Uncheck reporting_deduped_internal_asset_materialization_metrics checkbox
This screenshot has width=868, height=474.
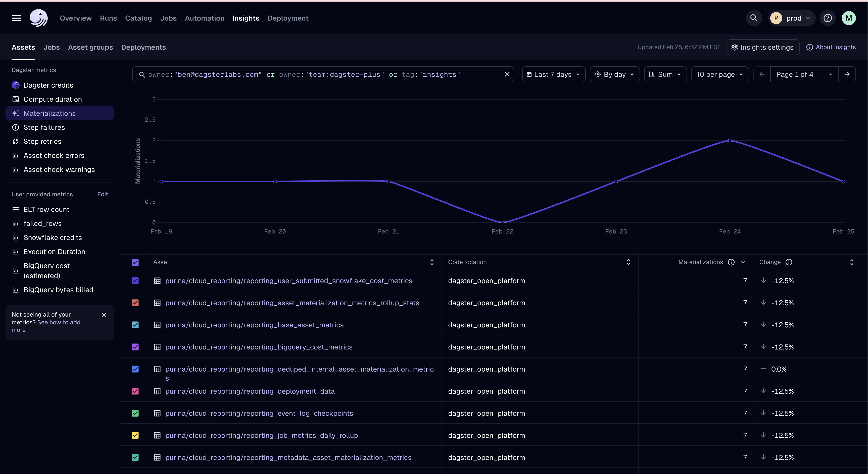tap(135, 369)
